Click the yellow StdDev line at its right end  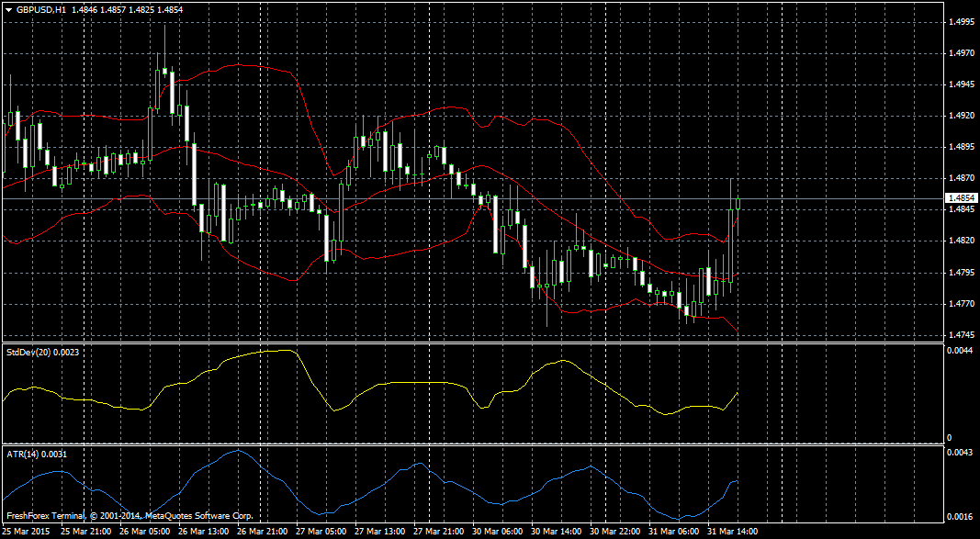pos(738,393)
